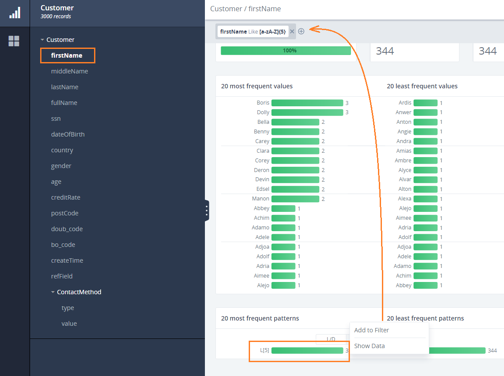Open the bar chart profiling icon

click(15, 13)
